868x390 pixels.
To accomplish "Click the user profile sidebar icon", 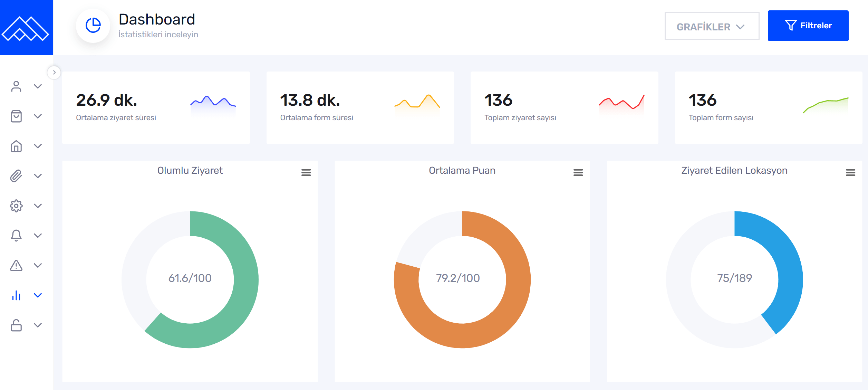I will pos(16,86).
